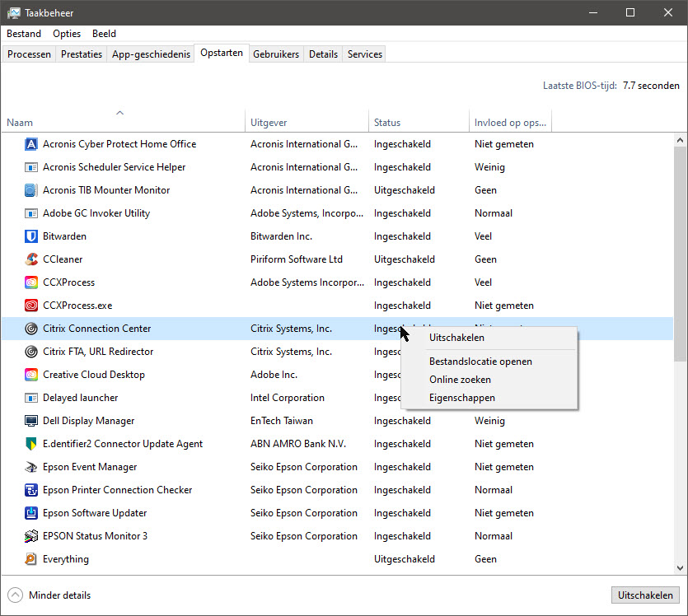Choose Uitschakelen in the context menu
This screenshot has height=616, width=688.
489,338
